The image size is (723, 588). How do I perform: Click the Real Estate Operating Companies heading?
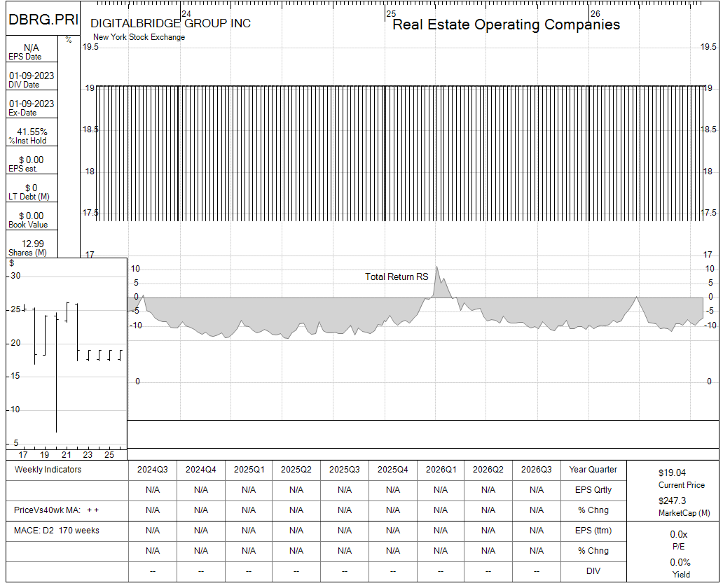click(506, 24)
